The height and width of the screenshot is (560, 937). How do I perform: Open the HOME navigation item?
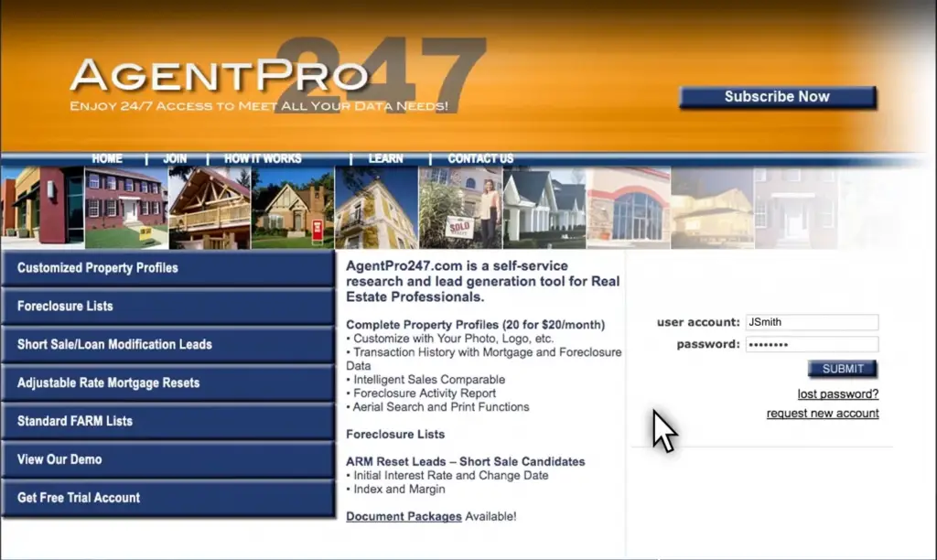point(107,159)
